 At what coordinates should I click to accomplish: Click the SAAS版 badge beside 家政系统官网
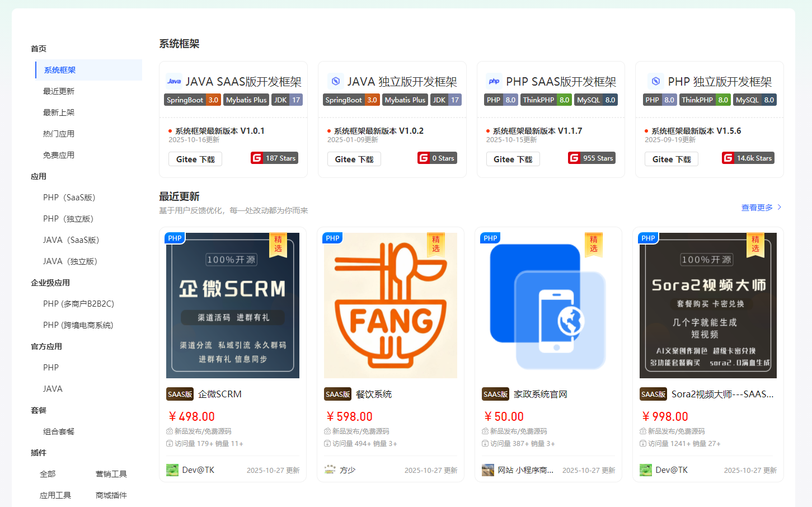pos(495,394)
